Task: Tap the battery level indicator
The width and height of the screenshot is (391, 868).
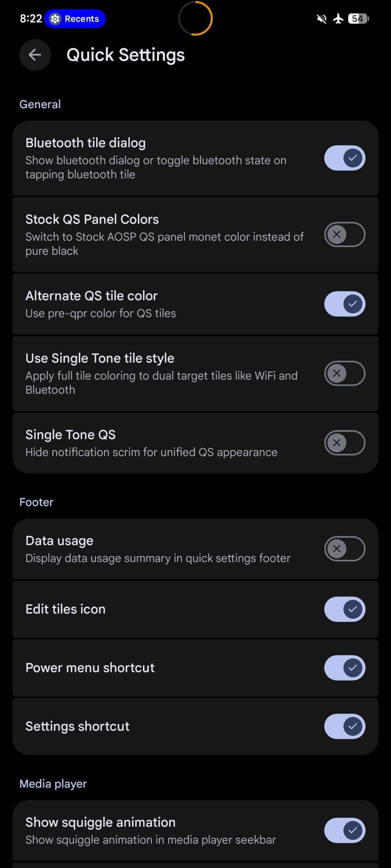Action: coord(358,19)
